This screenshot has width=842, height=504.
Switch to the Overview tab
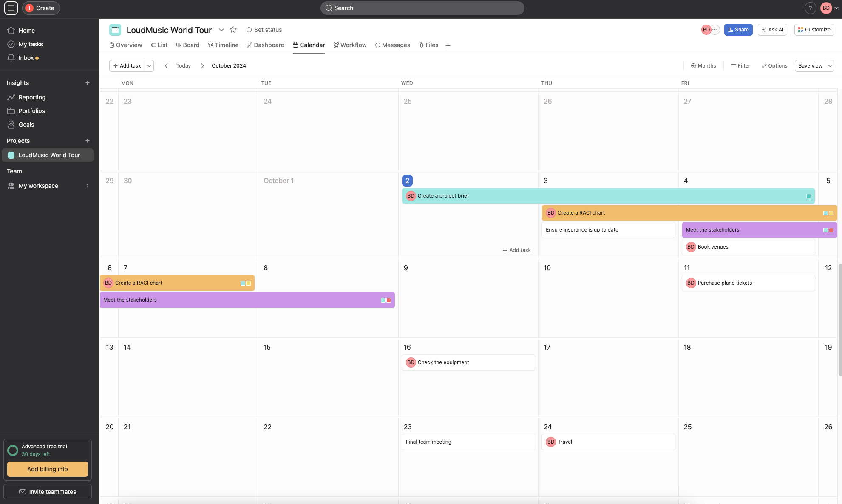point(126,45)
